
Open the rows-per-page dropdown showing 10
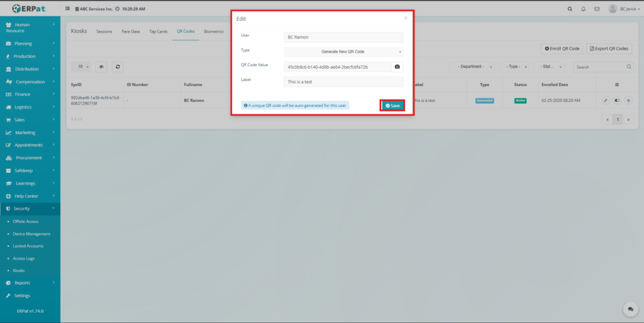point(82,67)
